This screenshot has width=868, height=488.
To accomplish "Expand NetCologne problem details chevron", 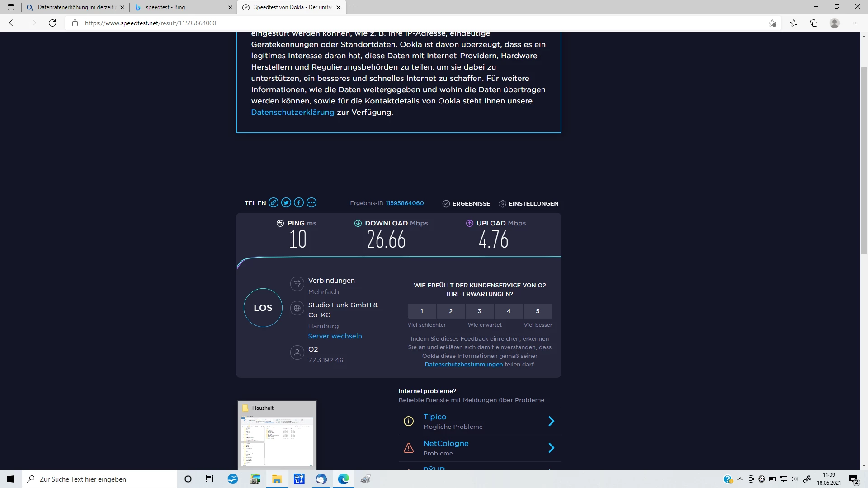I will (551, 448).
